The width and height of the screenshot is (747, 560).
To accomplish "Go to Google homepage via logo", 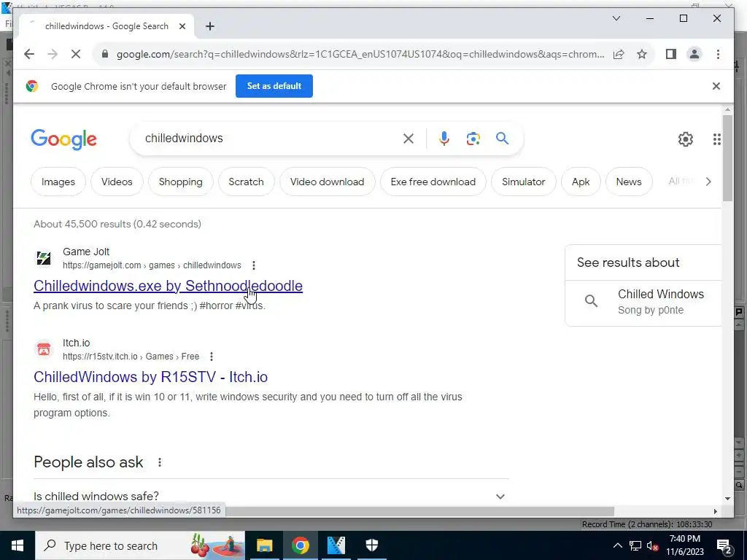I will tap(64, 139).
